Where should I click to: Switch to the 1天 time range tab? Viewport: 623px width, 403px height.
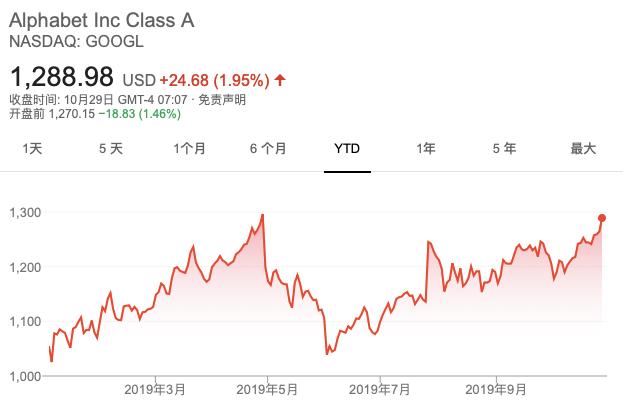click(x=32, y=149)
